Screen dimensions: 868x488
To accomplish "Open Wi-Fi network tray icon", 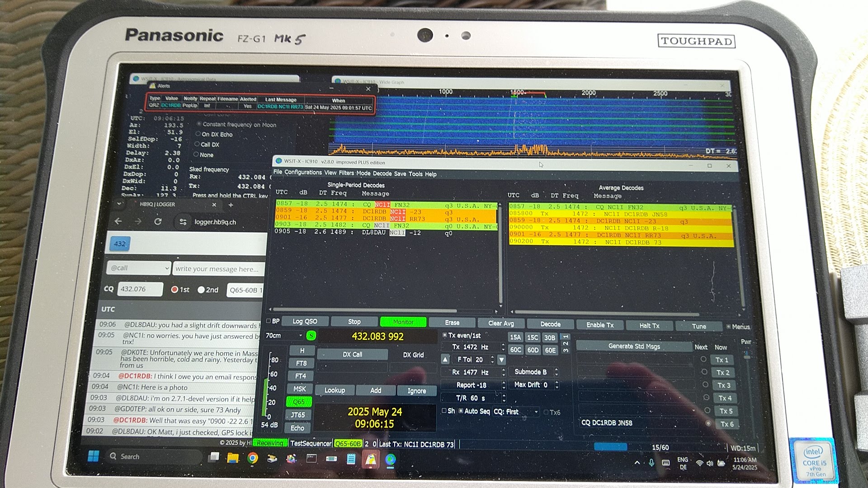I will [699, 463].
